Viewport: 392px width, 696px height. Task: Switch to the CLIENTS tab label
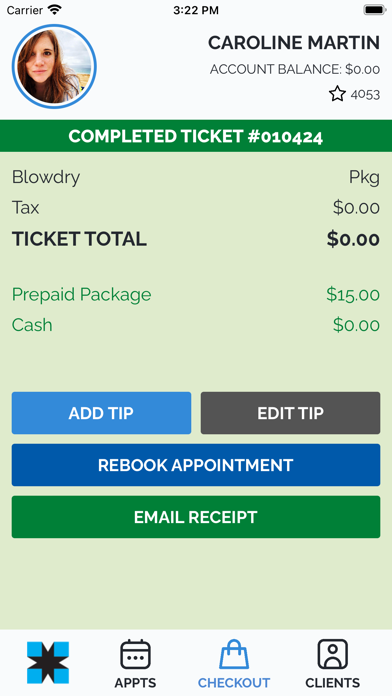click(x=333, y=682)
